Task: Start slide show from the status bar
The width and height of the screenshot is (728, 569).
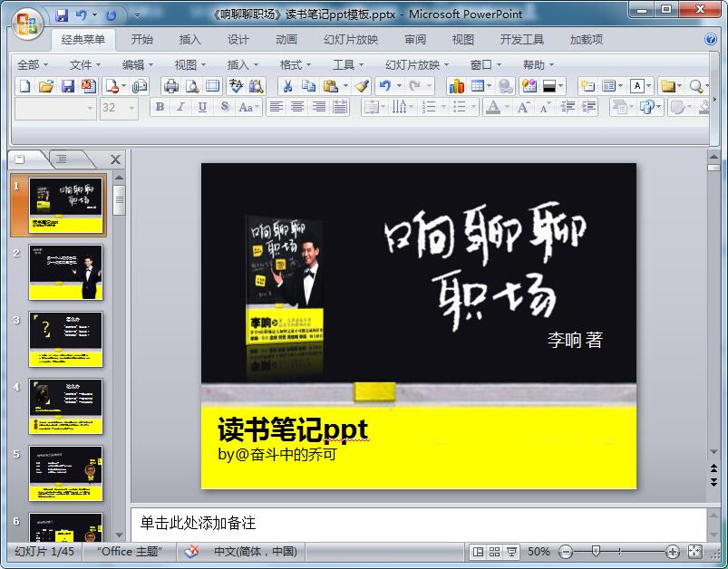Action: point(511,552)
